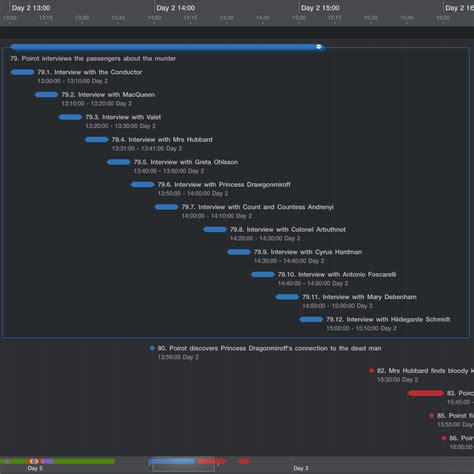Click the 'Day 2' label in the overview strip
Screen dimensions: 474x474
[x=35, y=468]
